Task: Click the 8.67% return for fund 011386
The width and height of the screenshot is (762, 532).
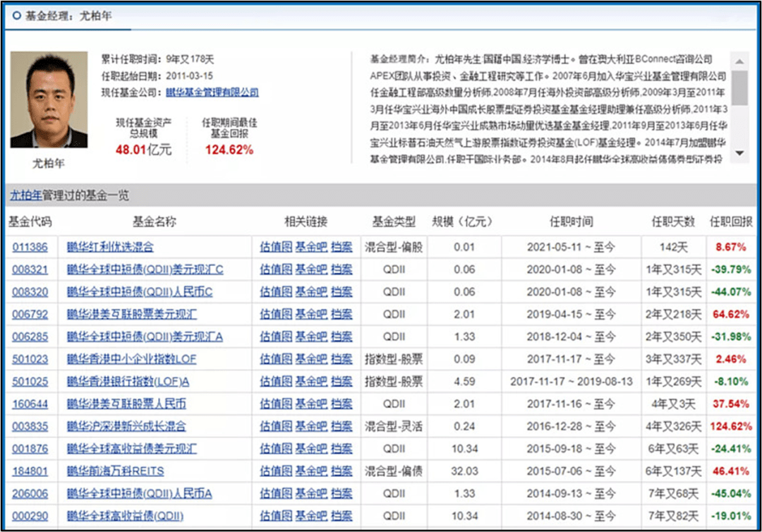Action: pos(730,247)
